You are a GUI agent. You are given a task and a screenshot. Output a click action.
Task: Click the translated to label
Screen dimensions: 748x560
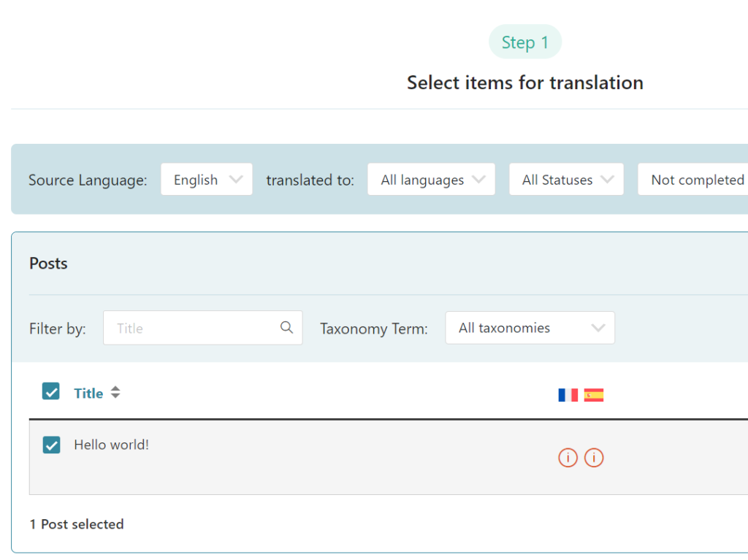(x=310, y=180)
